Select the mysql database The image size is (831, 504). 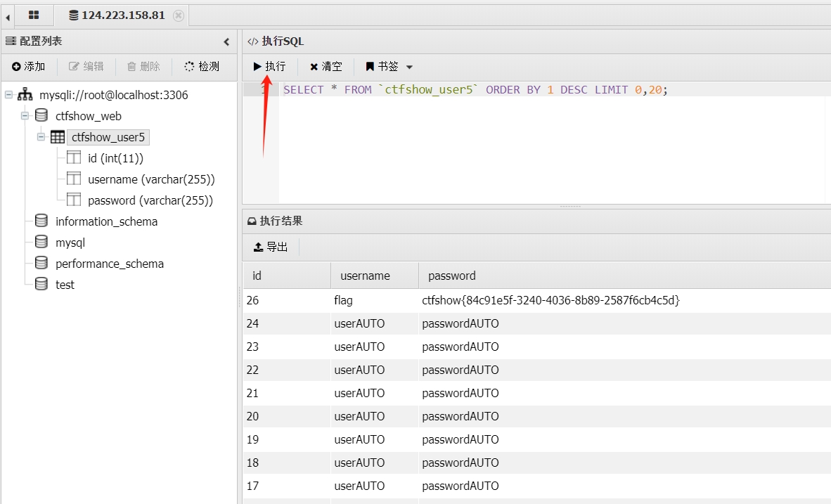[70, 243]
